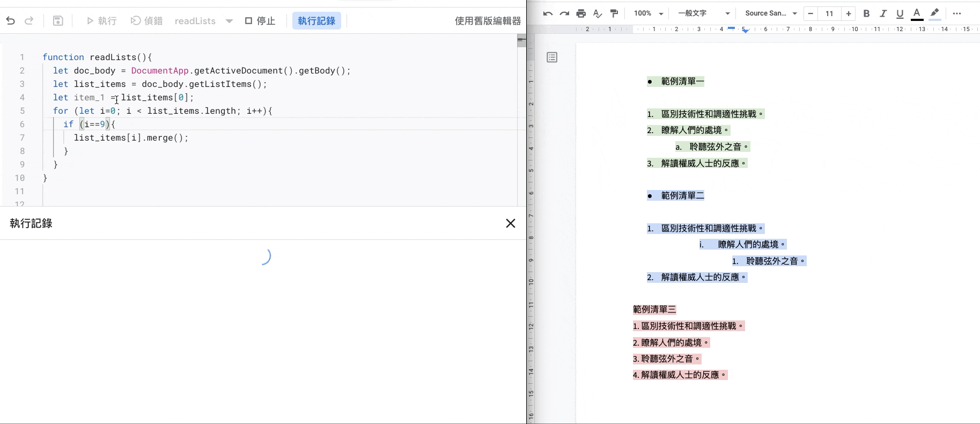This screenshot has width=980, height=424.
Task: Click the paint format icon
Action: pos(614,13)
